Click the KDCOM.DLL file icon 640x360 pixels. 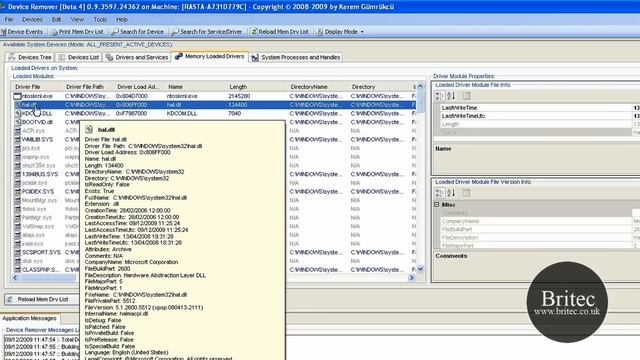17,113
